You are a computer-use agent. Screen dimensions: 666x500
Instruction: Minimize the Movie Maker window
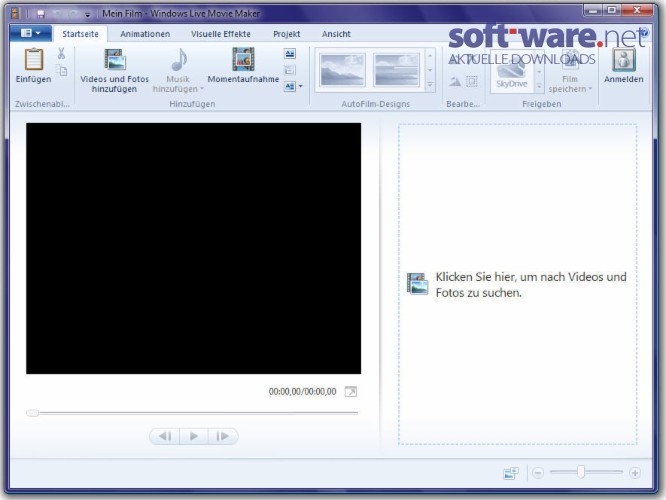point(593,10)
